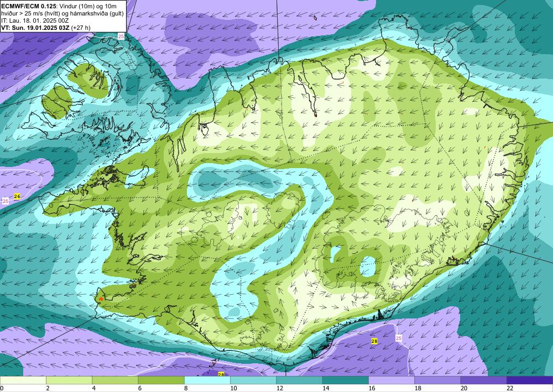Click the 18–20 m/s purple legend swatch
This screenshot has width=553, height=392.
point(437,380)
